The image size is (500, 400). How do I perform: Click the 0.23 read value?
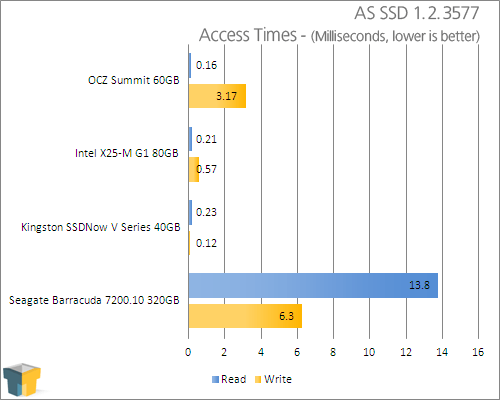(206, 212)
